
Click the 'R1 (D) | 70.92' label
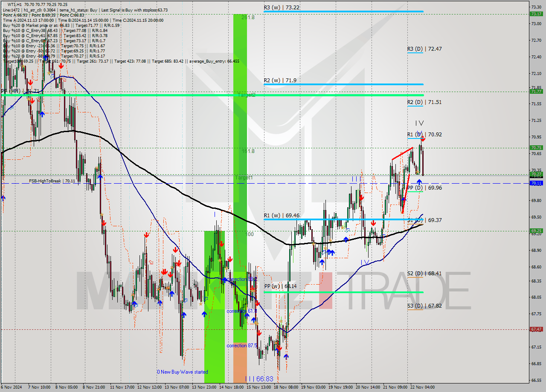click(424, 135)
